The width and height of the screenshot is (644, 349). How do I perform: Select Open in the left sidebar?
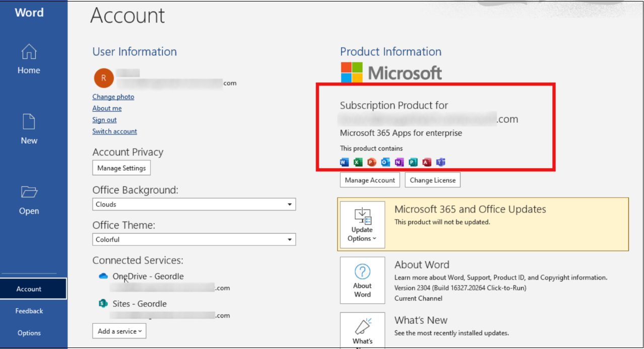(29, 200)
